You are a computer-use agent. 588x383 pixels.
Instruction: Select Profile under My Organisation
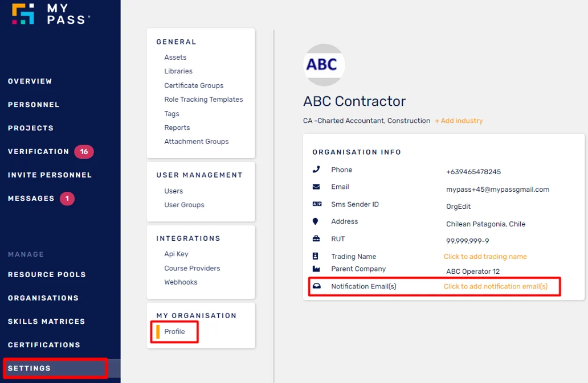174,332
